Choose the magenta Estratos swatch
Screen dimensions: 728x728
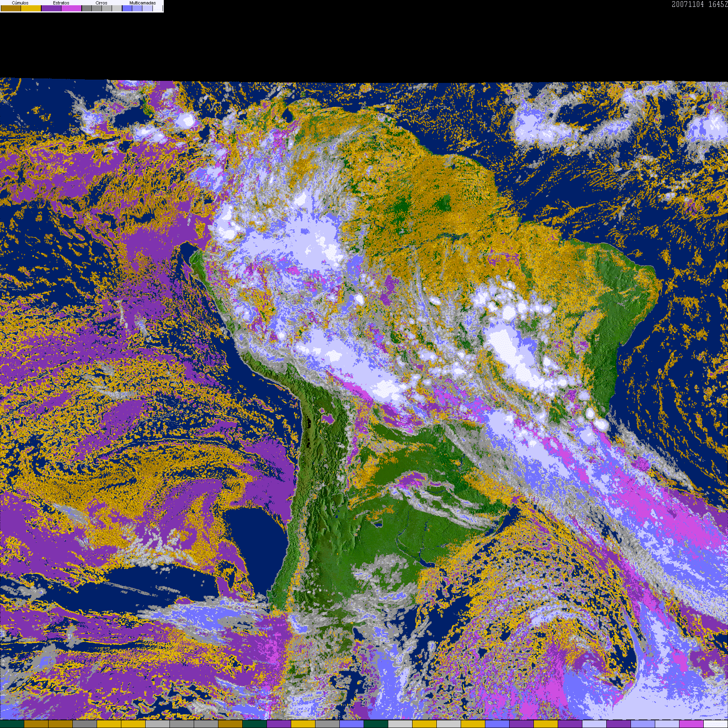coord(72,8)
